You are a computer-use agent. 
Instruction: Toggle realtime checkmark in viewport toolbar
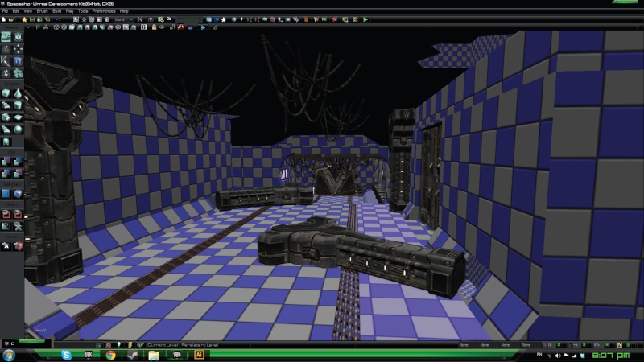pos(29,27)
